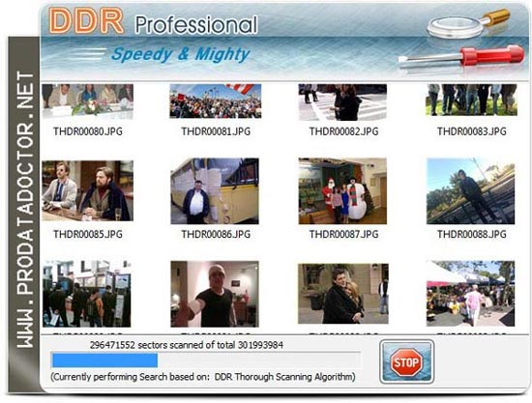Screen dimensions: 532x403
Task: Select the THDR00087.JPG Santa thumbnail
Action: 342,191
